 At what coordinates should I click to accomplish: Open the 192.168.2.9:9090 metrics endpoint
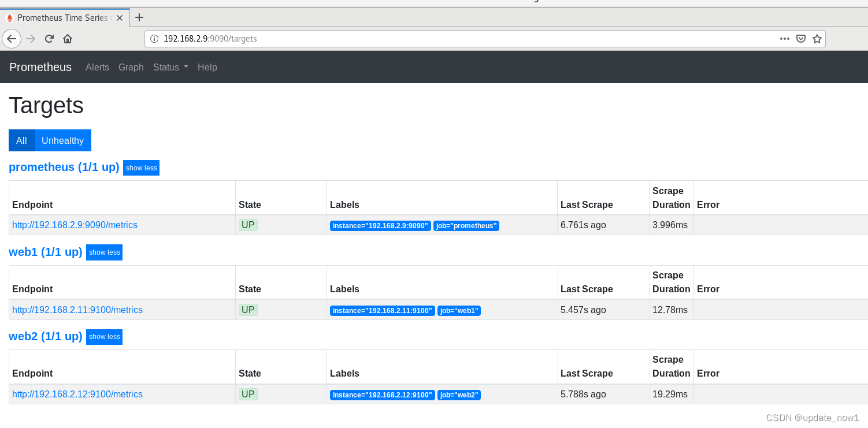[x=75, y=225]
